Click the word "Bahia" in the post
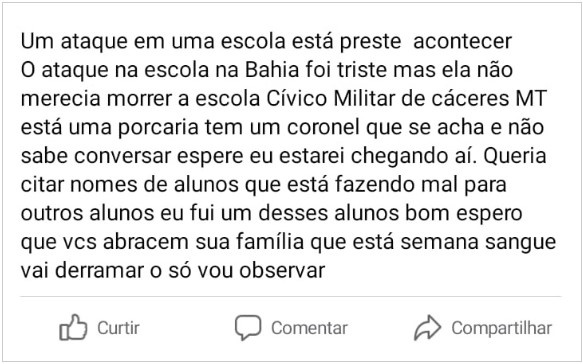The image size is (583, 364). click(x=272, y=70)
